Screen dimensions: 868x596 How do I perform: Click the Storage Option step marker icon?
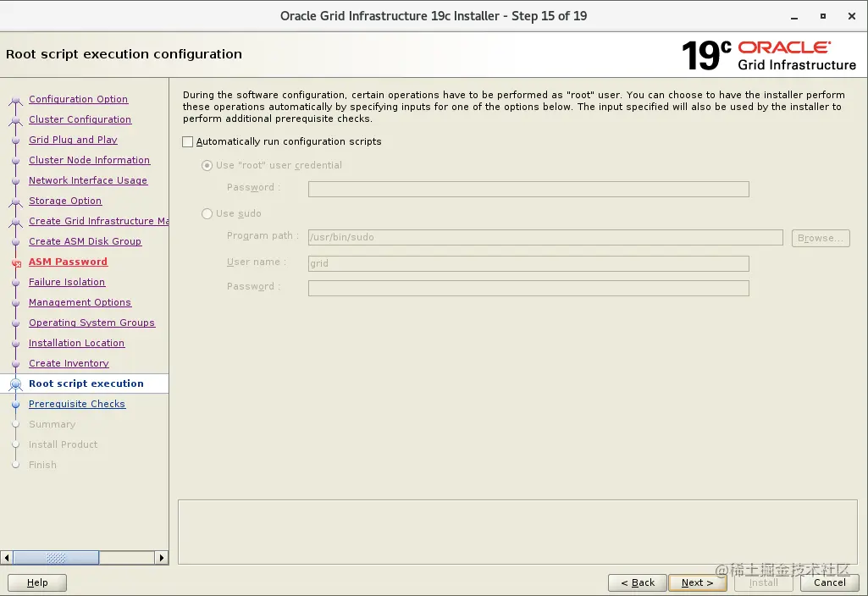pyautogui.click(x=16, y=202)
